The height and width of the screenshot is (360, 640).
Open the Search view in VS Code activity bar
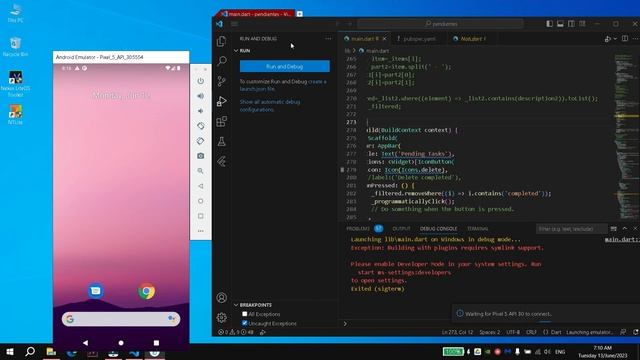click(x=222, y=61)
